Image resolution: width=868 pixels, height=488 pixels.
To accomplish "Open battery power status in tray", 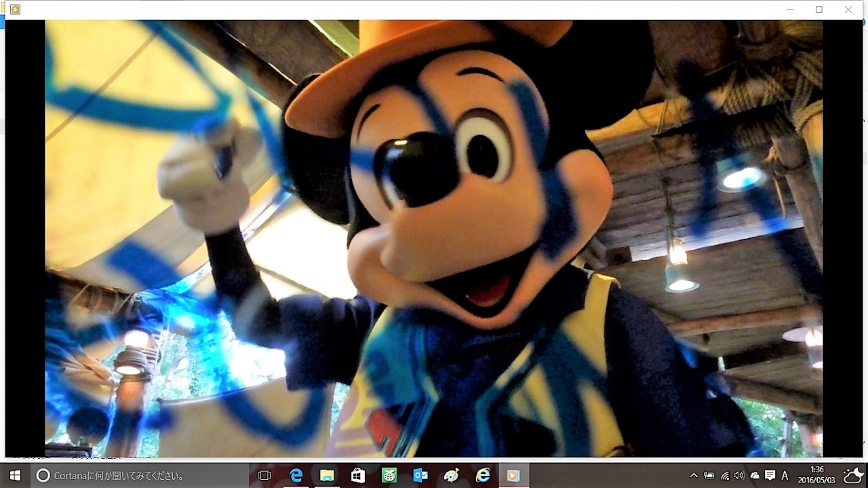I will 709,476.
